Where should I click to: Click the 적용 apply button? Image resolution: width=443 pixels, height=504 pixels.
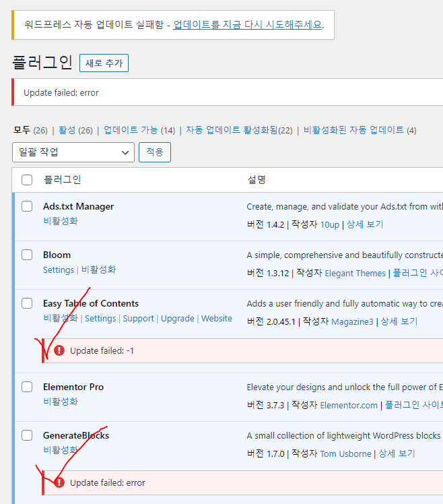pos(155,152)
